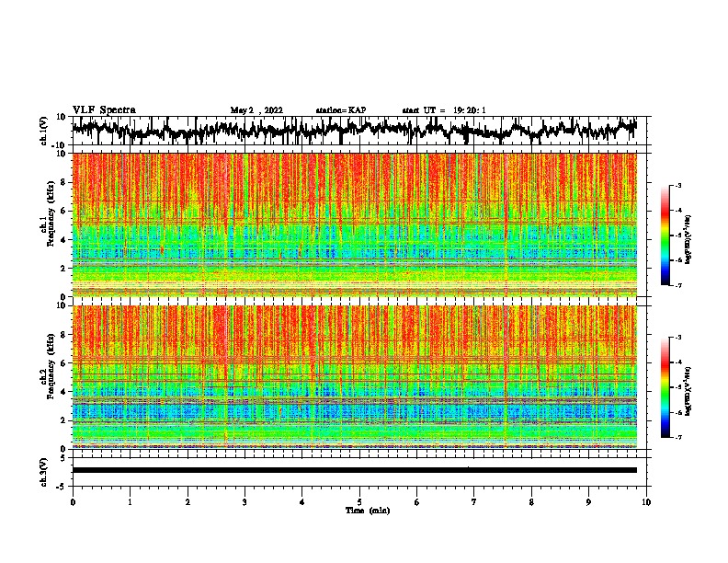Image resolution: width=728 pixels, height=563 pixels.
Task: Click the "-7" label on lower color scale
Action: [x=678, y=438]
